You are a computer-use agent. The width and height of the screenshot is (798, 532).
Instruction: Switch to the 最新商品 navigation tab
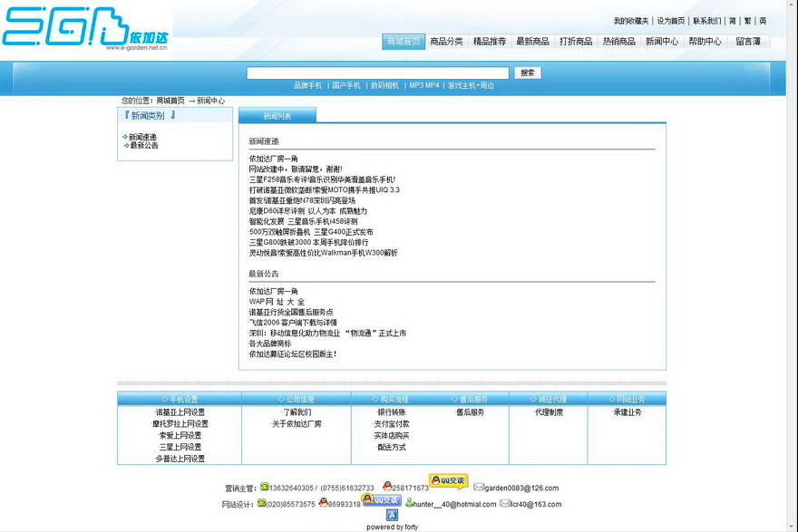pyautogui.click(x=533, y=42)
